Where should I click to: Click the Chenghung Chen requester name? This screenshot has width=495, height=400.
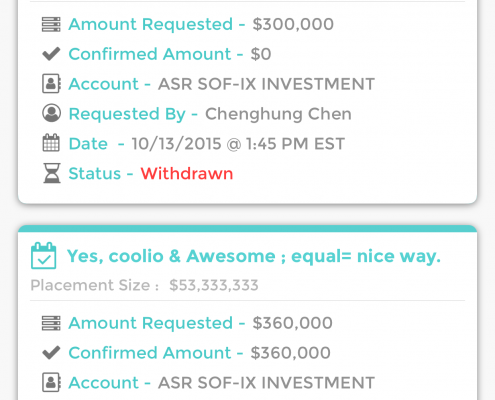(x=278, y=114)
